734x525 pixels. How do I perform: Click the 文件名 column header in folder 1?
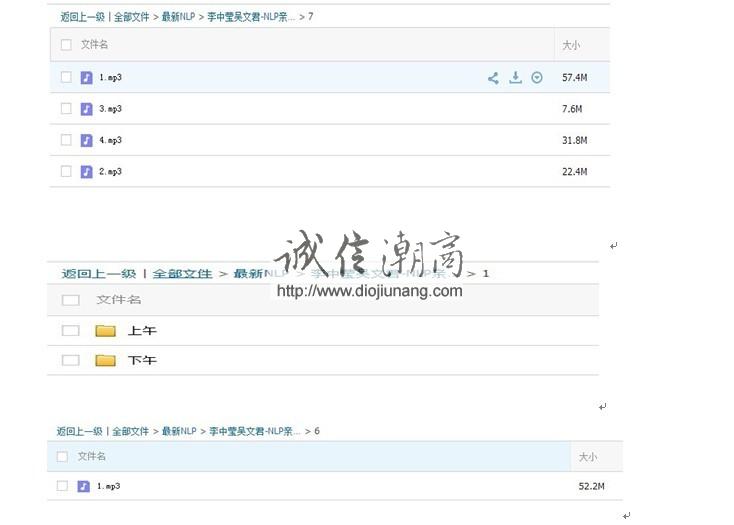tap(118, 299)
